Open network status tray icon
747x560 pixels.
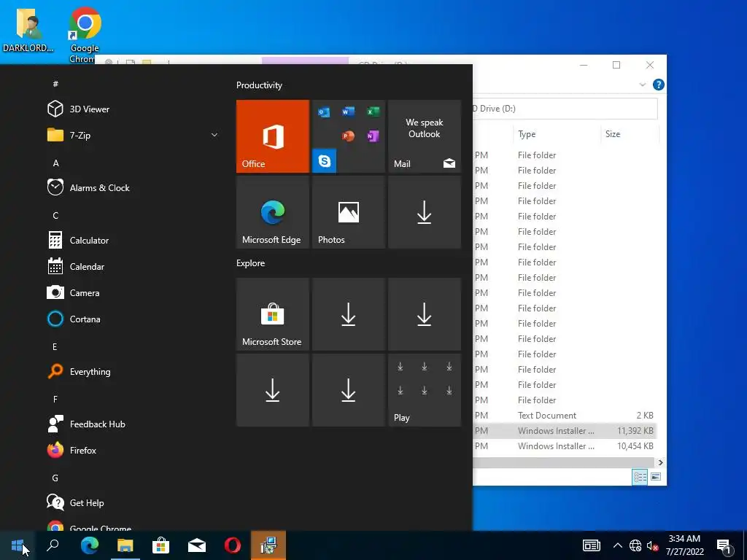click(635, 545)
